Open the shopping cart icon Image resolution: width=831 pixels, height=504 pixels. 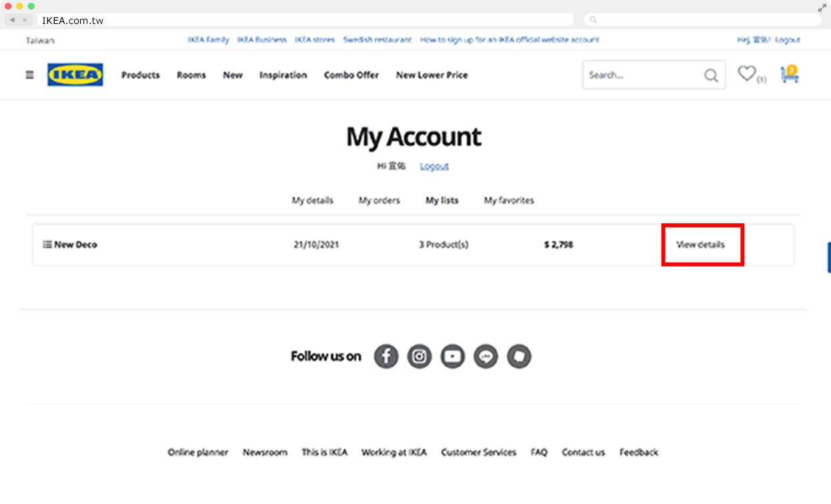790,75
